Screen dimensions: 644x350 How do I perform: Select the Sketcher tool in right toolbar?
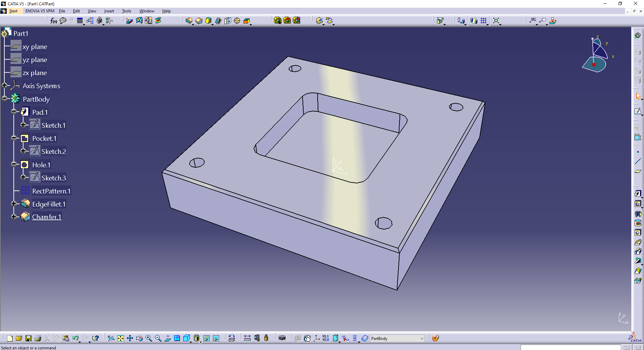(x=638, y=111)
